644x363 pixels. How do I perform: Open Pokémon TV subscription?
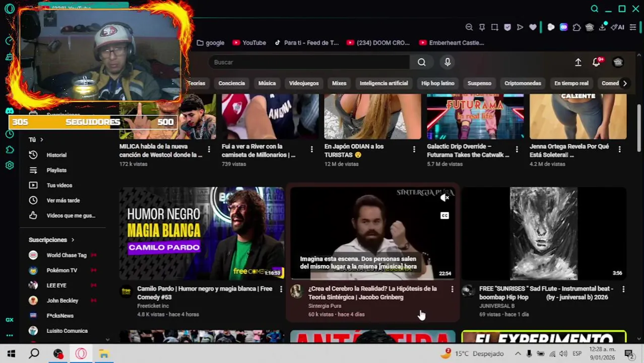click(63, 270)
